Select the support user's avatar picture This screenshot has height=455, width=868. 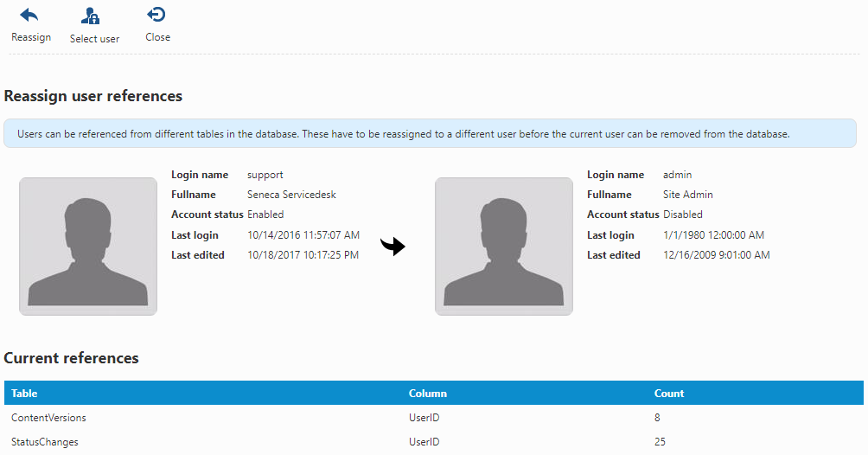88,246
